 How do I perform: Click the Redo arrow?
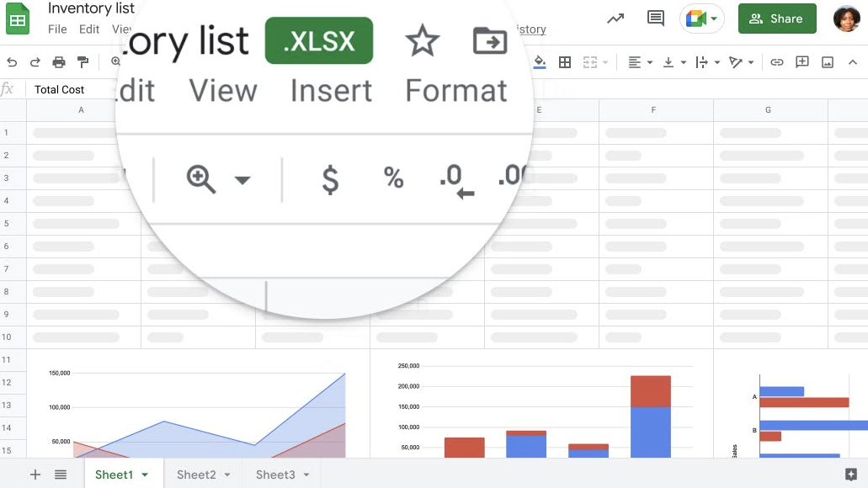(x=35, y=62)
